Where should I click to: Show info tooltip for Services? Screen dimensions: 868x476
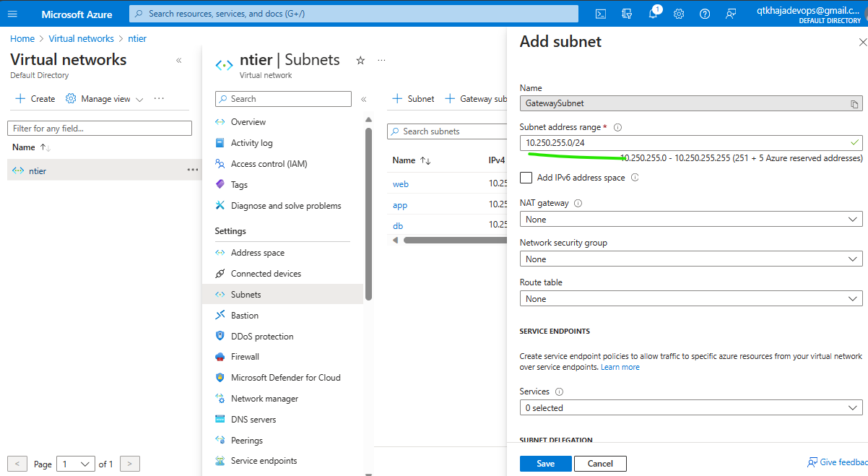(x=559, y=391)
